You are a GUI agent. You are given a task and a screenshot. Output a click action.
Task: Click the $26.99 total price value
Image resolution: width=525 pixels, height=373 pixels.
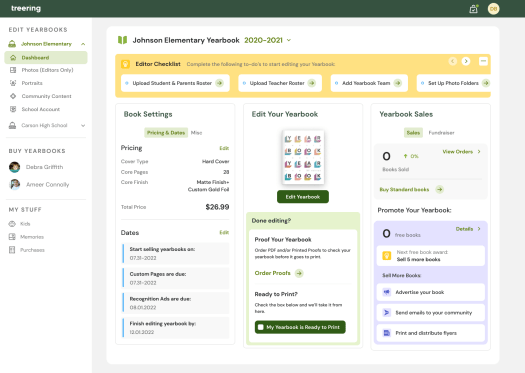[x=217, y=207]
